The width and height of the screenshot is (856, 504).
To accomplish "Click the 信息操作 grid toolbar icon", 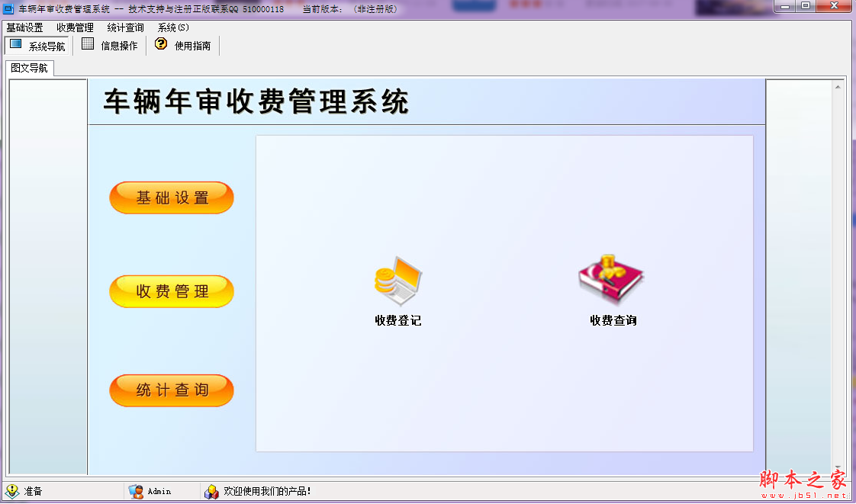I will (111, 44).
